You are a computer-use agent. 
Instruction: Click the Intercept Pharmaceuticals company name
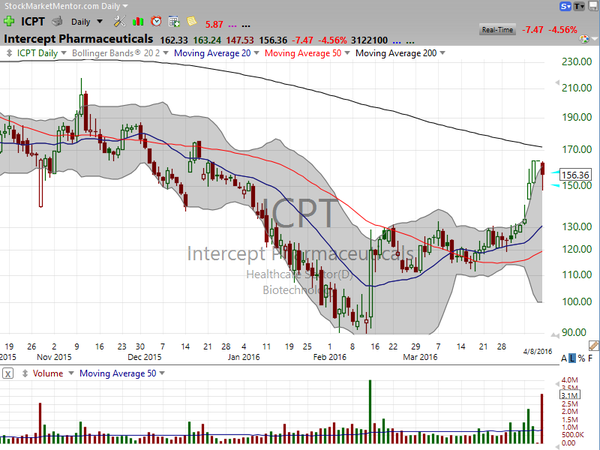point(78,39)
